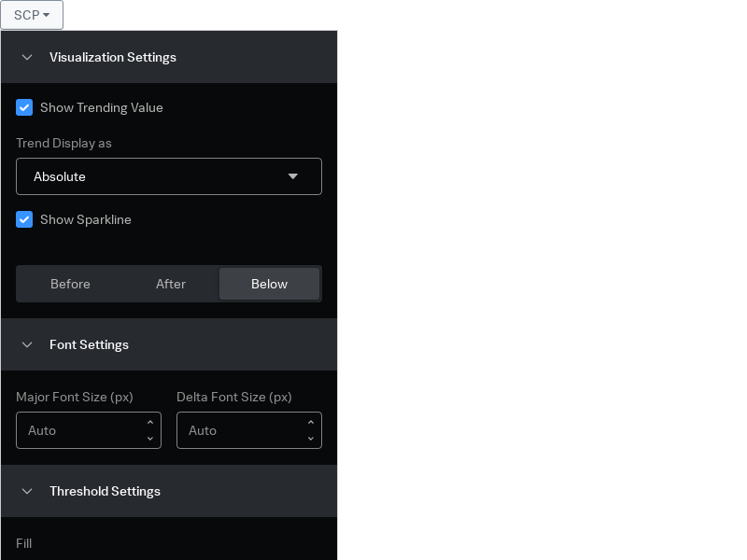Open the SCP dropdown button
Screen dimensions: 747x560
pos(32,15)
